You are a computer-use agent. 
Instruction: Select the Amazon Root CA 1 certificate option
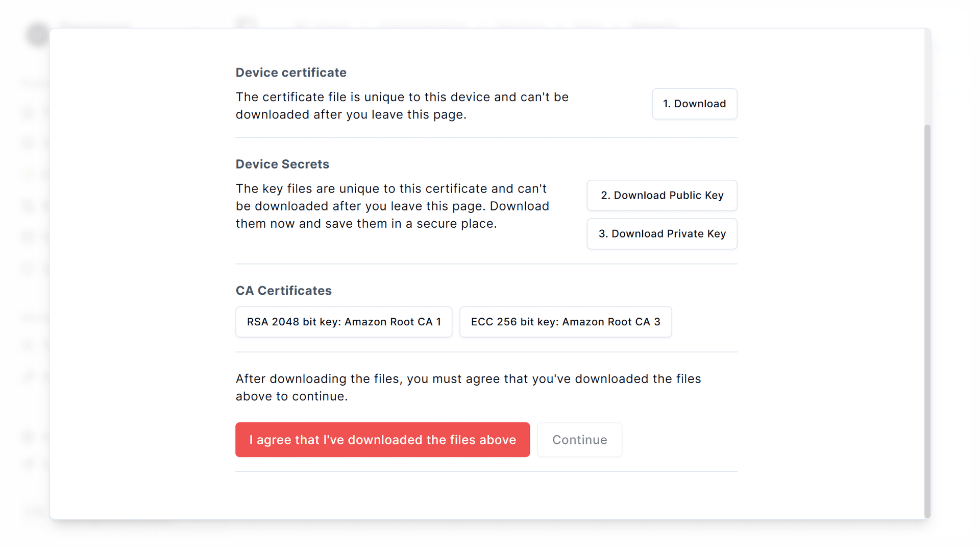click(343, 322)
